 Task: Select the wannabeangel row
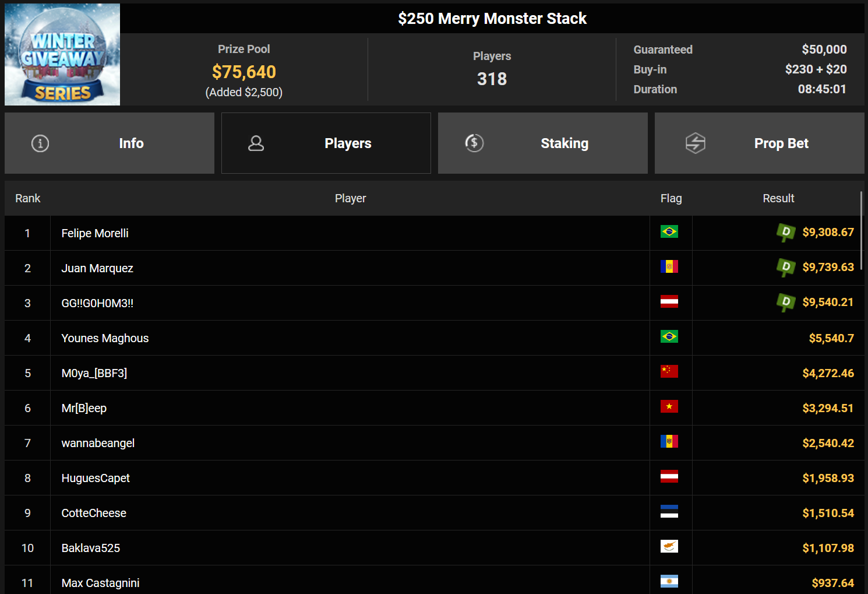(98, 444)
